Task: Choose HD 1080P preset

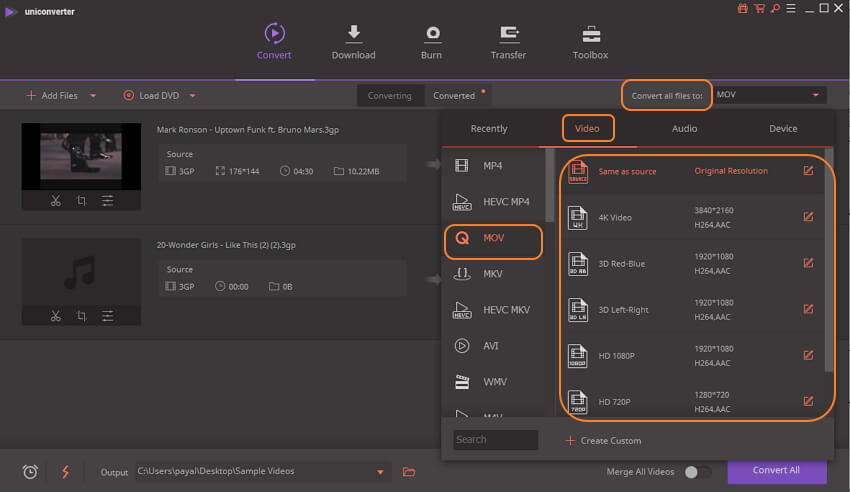Action: coord(691,355)
